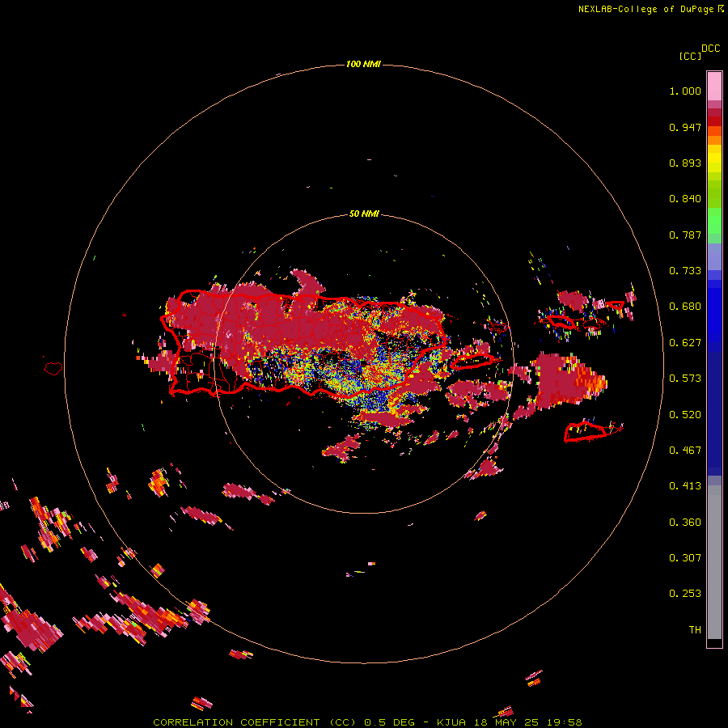Click the Correlation Coefficient caption at bottom
Screen dimensions: 728x728
367,722
